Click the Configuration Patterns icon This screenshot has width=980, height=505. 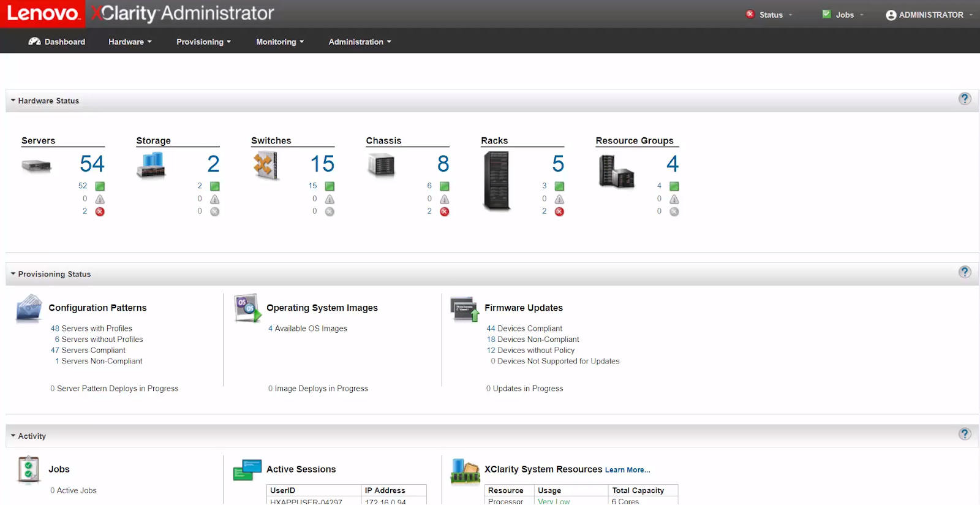(29, 308)
